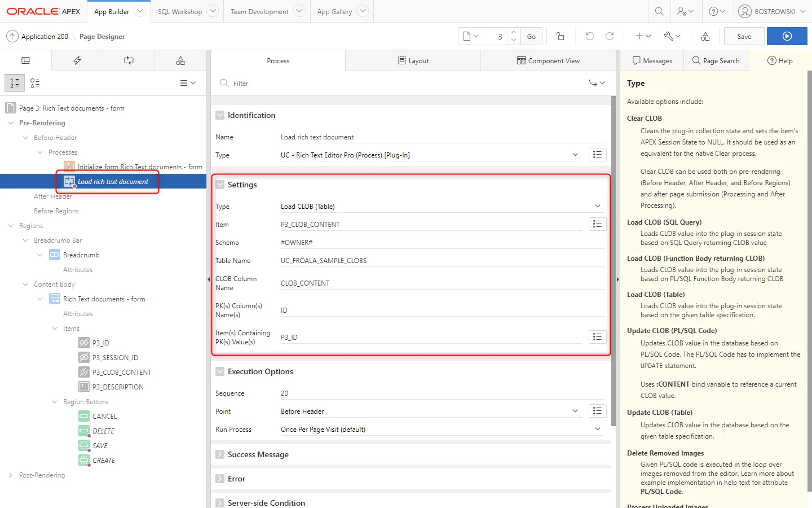Switch to the Component View tab

click(548, 60)
